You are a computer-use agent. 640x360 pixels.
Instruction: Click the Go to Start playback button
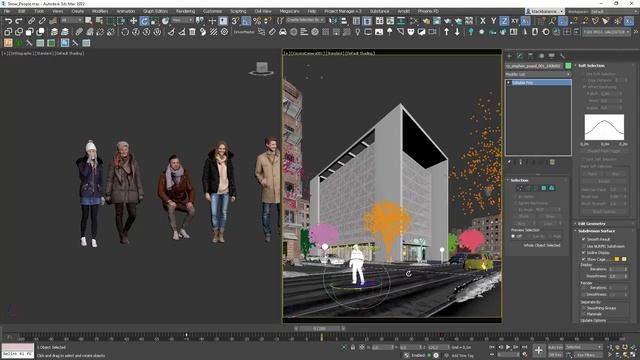pos(492,347)
